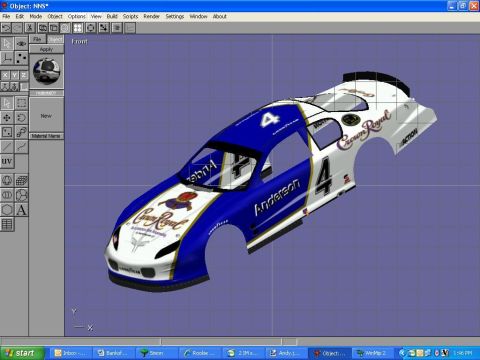480x360 pixels.
Task: Toggle the four-dot view layout icon
Action: point(78,28)
